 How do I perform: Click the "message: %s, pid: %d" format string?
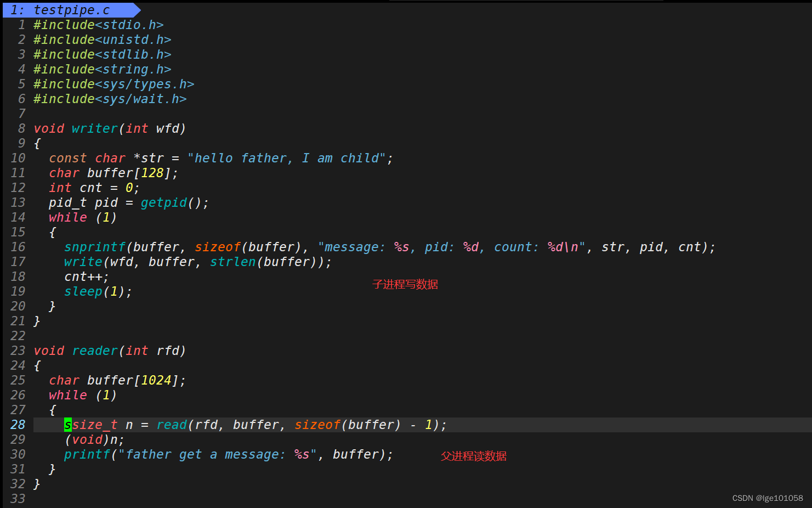click(x=451, y=247)
